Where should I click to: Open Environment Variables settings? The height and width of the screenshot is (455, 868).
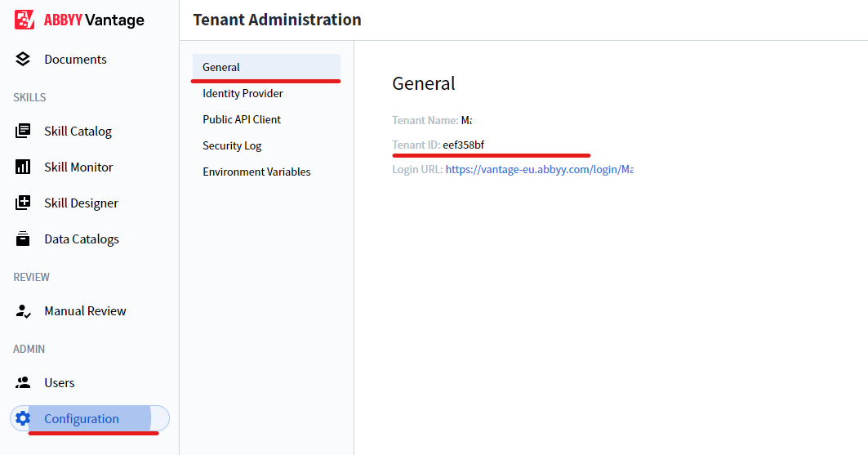click(x=256, y=172)
